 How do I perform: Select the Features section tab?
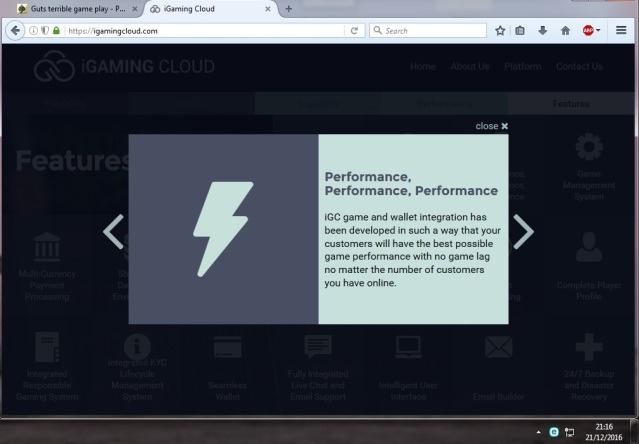click(571, 103)
